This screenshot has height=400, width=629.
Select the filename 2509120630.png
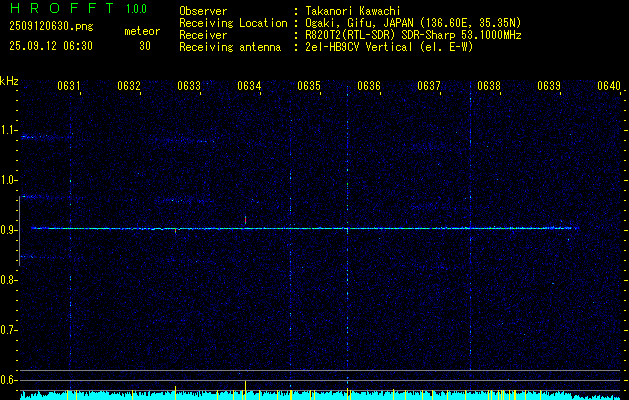point(51,27)
